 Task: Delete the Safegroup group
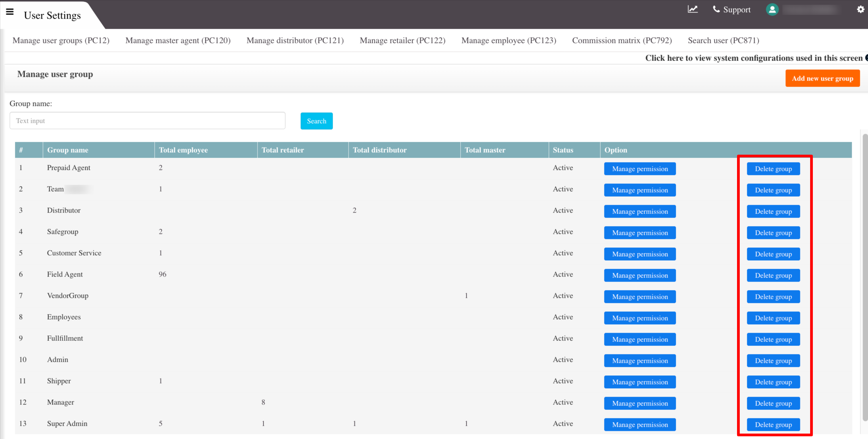click(x=773, y=233)
